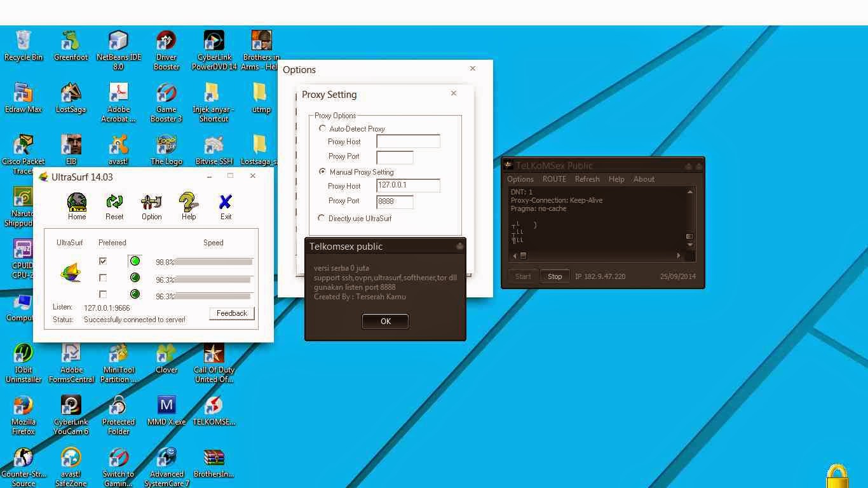
Task: Click the 98.8% speed bar
Action: [x=214, y=262]
